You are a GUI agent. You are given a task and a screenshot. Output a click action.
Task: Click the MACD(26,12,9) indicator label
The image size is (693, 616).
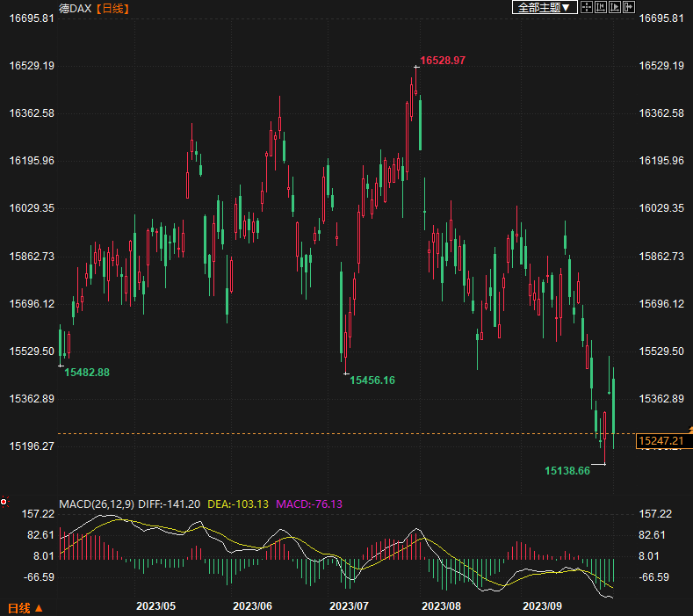click(97, 504)
